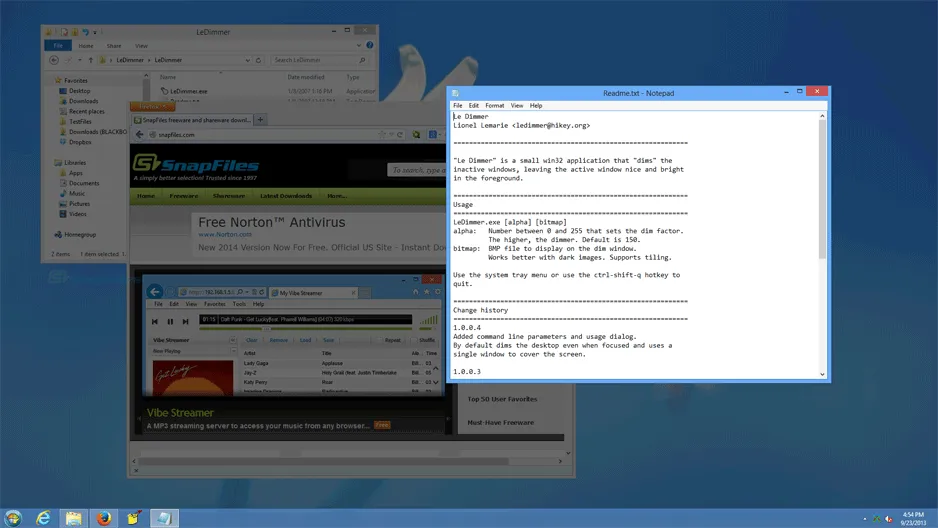Expand the Explorer address bar history dropdown
This screenshot has width=938, height=528.
(248, 60)
